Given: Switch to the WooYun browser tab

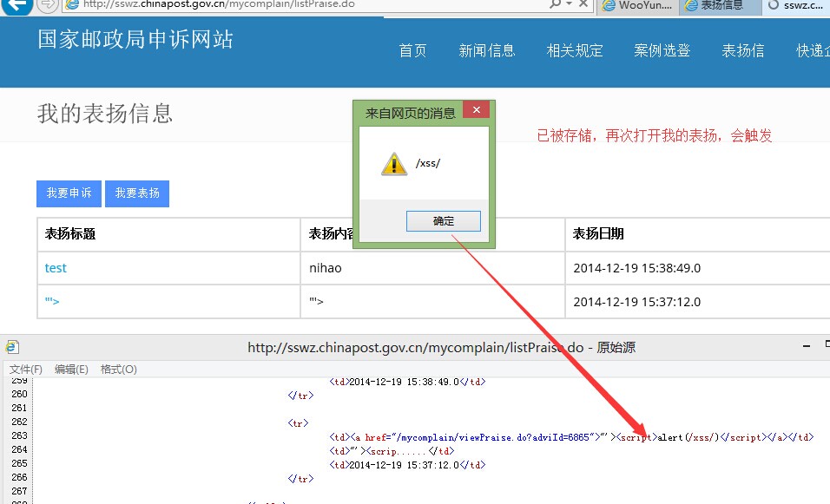Looking at the screenshot, I should click(638, 5).
